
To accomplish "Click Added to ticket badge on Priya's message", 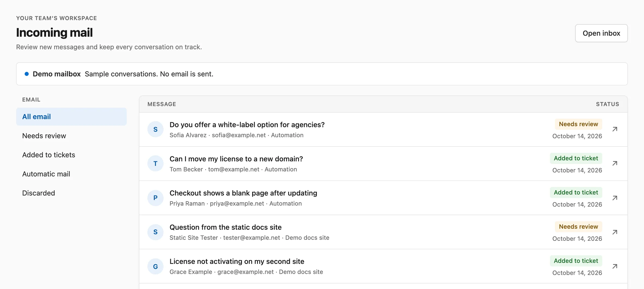I will [576, 192].
